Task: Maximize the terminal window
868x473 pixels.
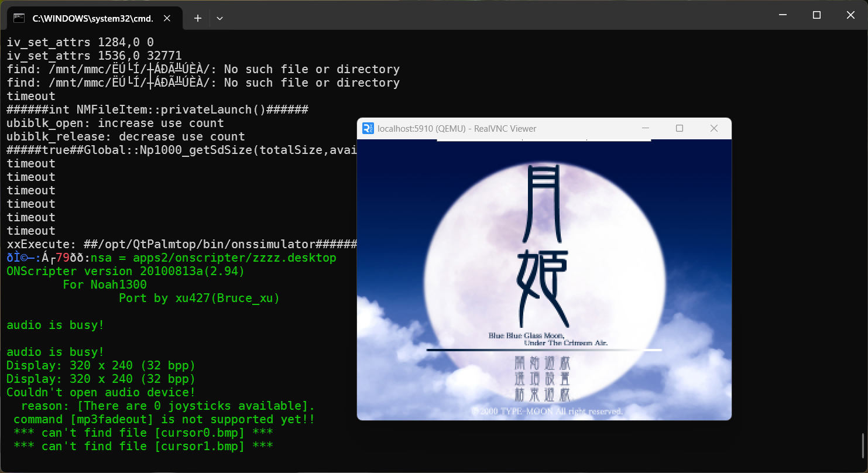Action: click(816, 15)
